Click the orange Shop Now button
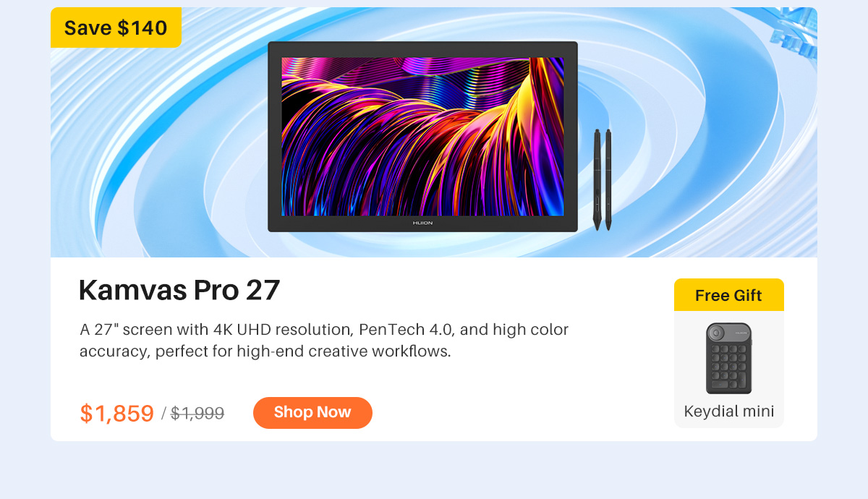 pos(312,412)
